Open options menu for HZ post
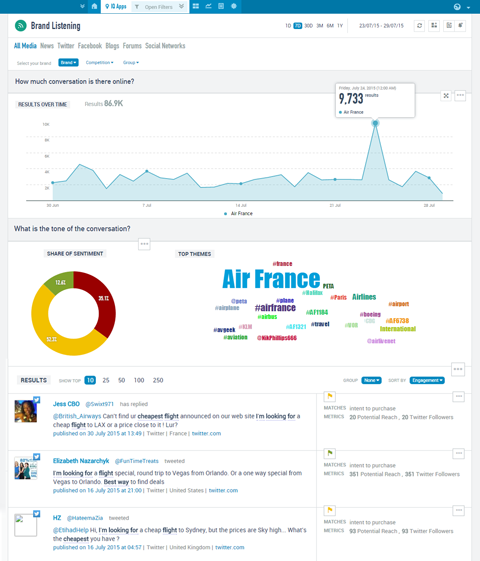Viewport: 480px width, 561px height. click(x=459, y=510)
